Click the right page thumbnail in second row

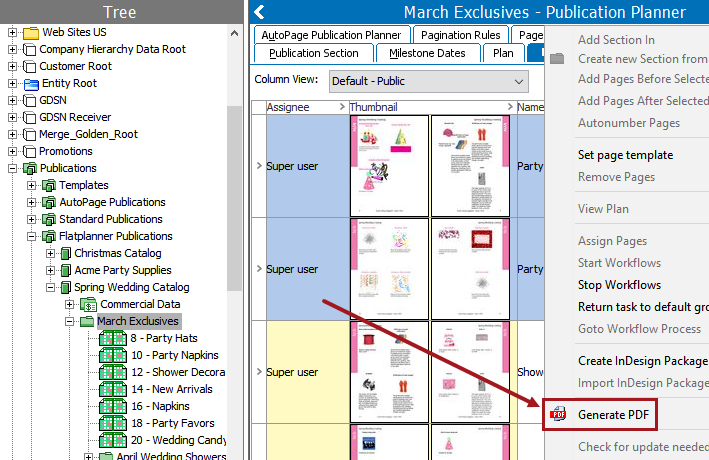tap(470, 269)
